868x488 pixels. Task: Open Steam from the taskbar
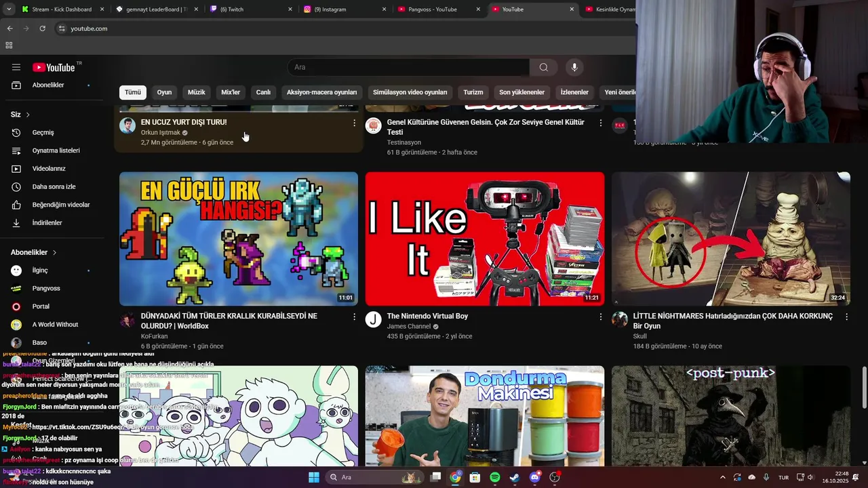(515, 477)
